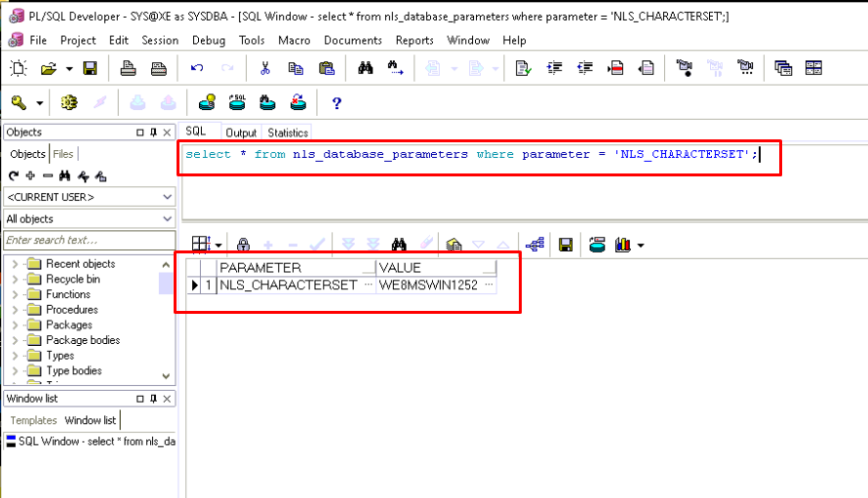Click the Tile windows icon
Viewport: 868px width, 498px height.
point(813,68)
